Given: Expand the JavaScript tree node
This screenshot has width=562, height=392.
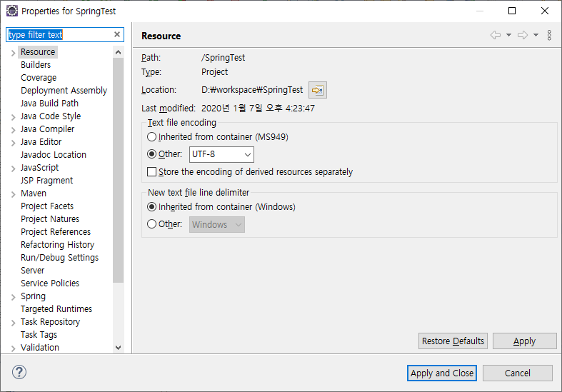Looking at the screenshot, I should tap(14, 169).
